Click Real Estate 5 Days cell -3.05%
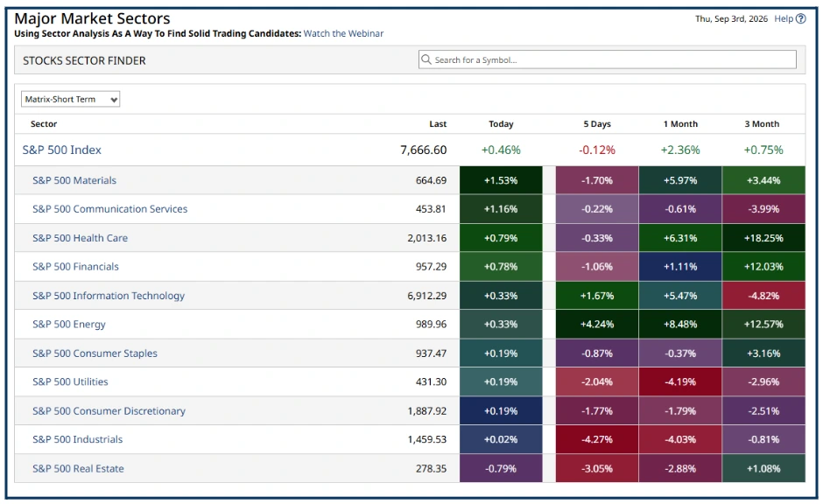This screenshot has width=823, height=504. [597, 469]
